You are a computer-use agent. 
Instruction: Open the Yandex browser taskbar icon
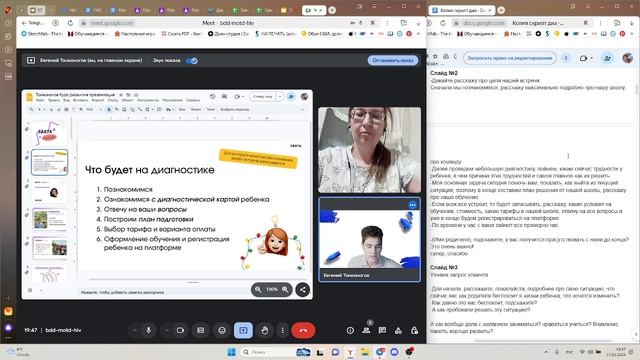click(350, 352)
